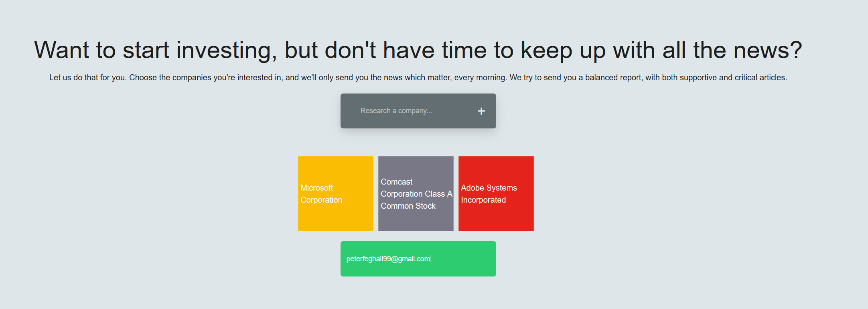Click the 'Let us do that for you' description
868x309 pixels.
coord(418,77)
